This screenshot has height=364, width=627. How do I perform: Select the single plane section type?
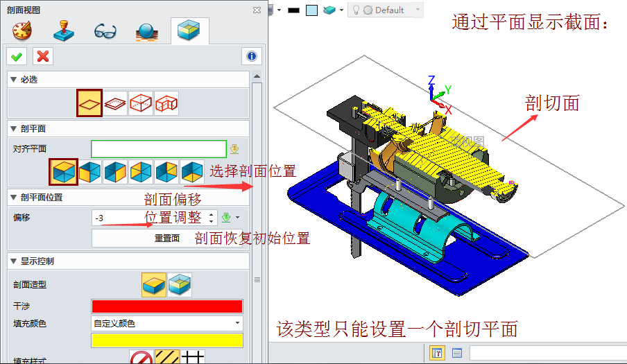tap(89, 103)
